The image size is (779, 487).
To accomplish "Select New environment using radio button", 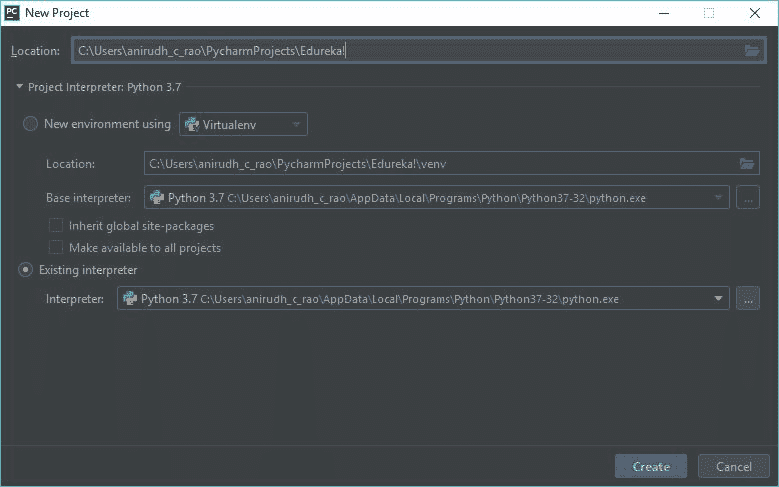I will point(30,124).
